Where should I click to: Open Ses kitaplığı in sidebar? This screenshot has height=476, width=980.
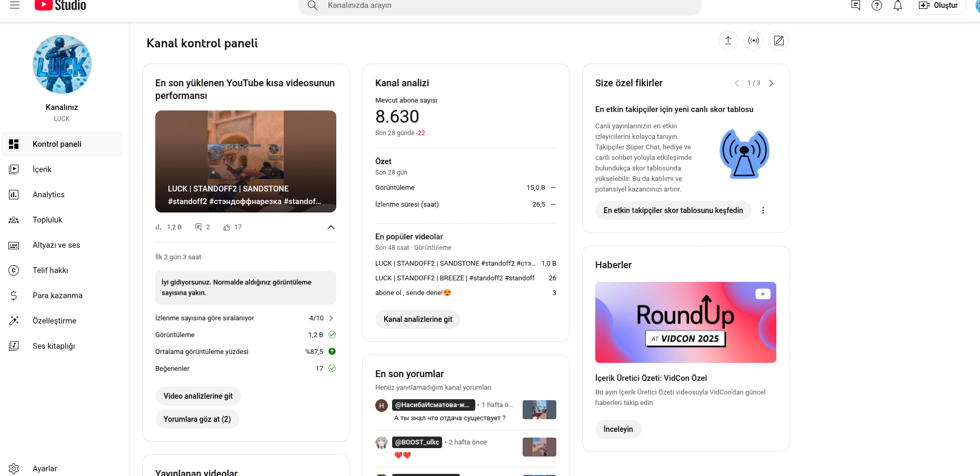(62, 346)
